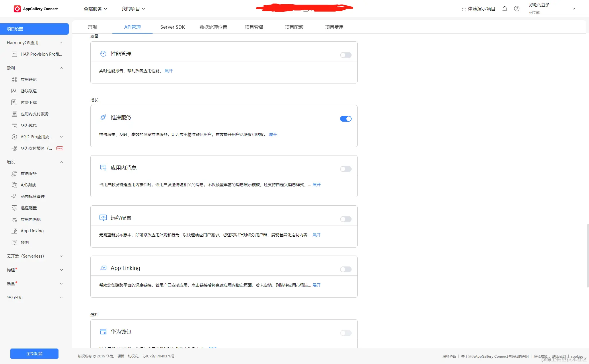Open the 体验演示项目 demo link
Image resolution: width=589 pixels, height=364 pixels.
click(x=478, y=9)
